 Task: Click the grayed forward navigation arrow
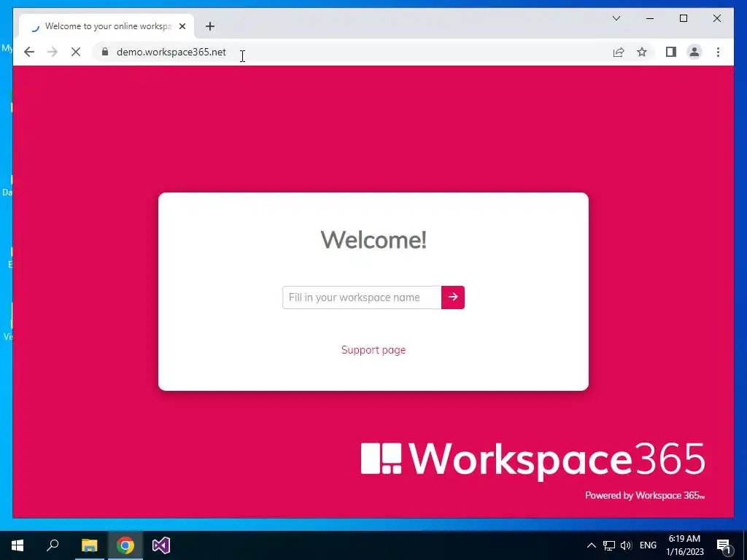53,52
